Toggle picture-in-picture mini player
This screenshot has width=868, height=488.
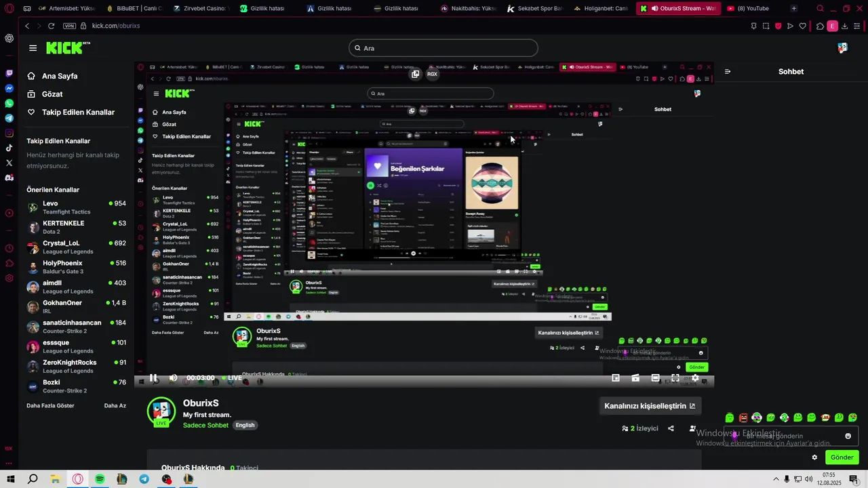click(x=616, y=378)
